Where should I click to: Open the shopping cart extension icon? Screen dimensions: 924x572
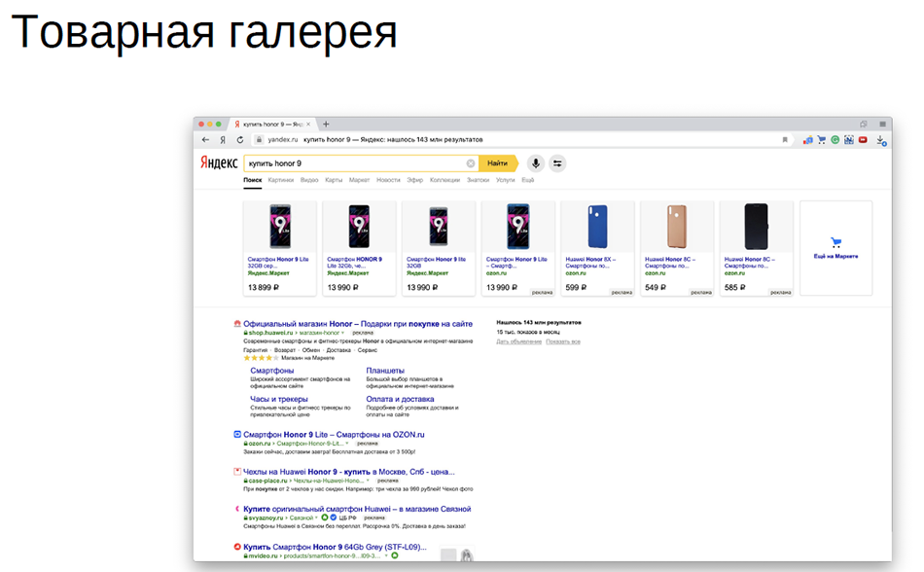pyautogui.click(x=822, y=140)
